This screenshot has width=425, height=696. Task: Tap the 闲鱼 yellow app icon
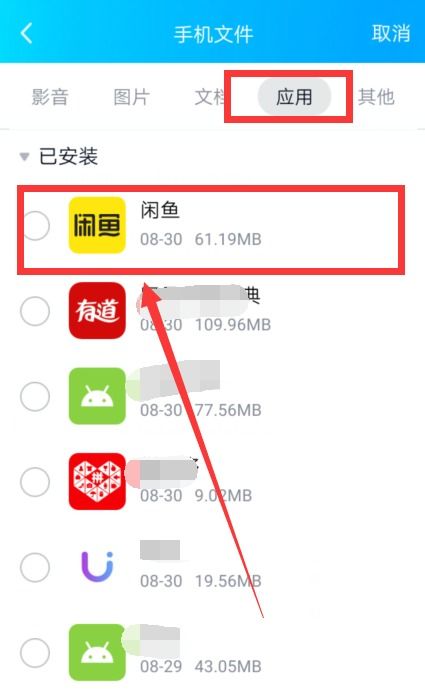point(97,225)
